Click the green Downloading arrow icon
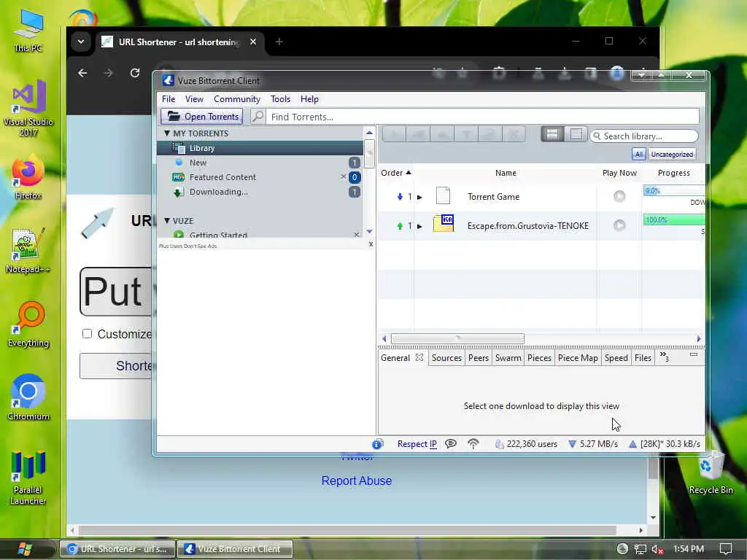The height and width of the screenshot is (560, 747). 178,192
